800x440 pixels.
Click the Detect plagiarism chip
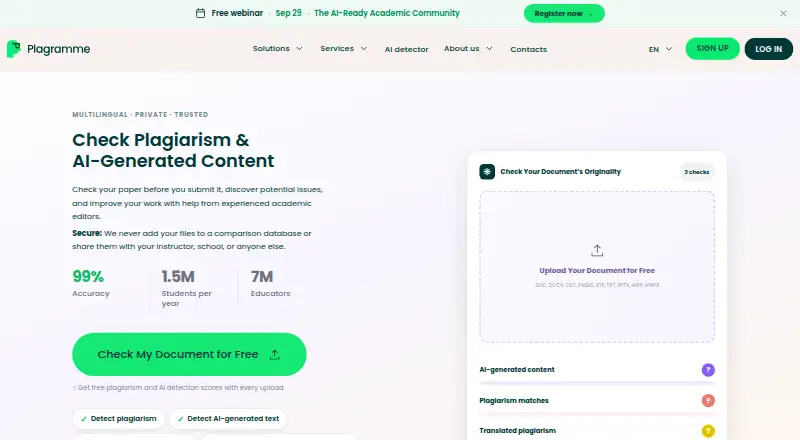118,419
